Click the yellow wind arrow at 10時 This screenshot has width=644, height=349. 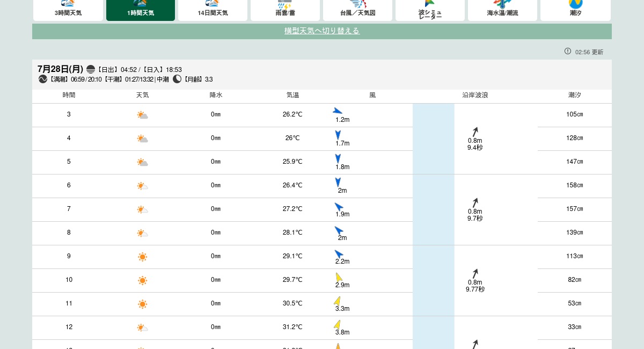pos(339,277)
